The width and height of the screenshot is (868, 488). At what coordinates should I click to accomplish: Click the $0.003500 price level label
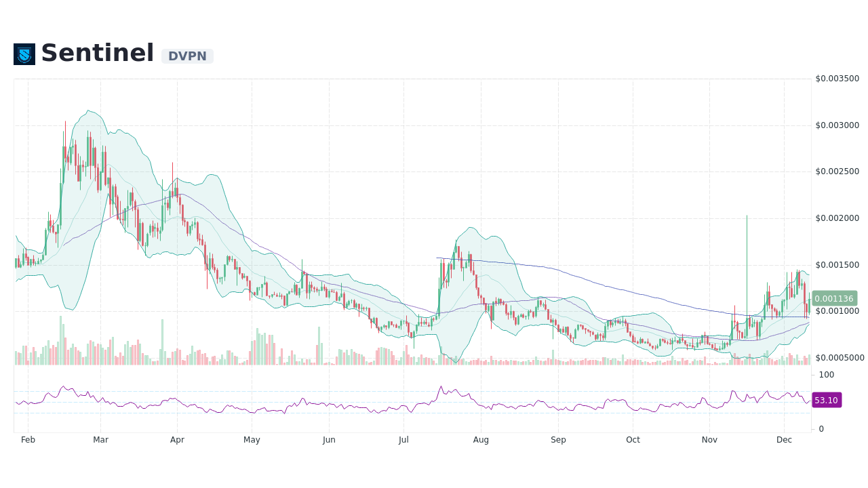point(836,78)
